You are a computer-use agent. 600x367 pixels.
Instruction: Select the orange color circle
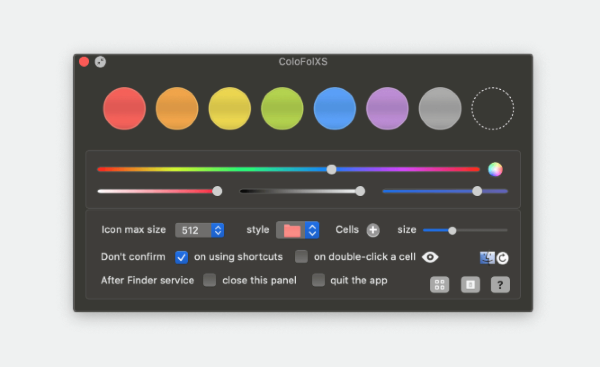pyautogui.click(x=177, y=108)
